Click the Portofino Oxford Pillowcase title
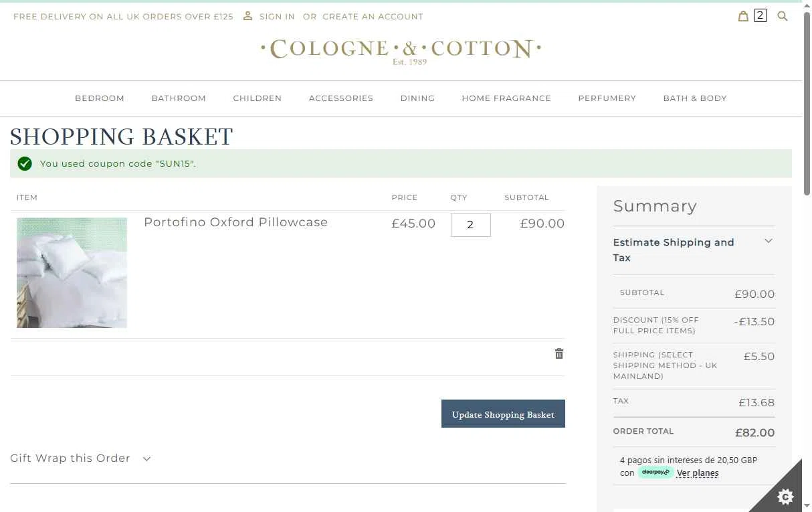Viewport: 812px width, 512px height. tap(235, 222)
